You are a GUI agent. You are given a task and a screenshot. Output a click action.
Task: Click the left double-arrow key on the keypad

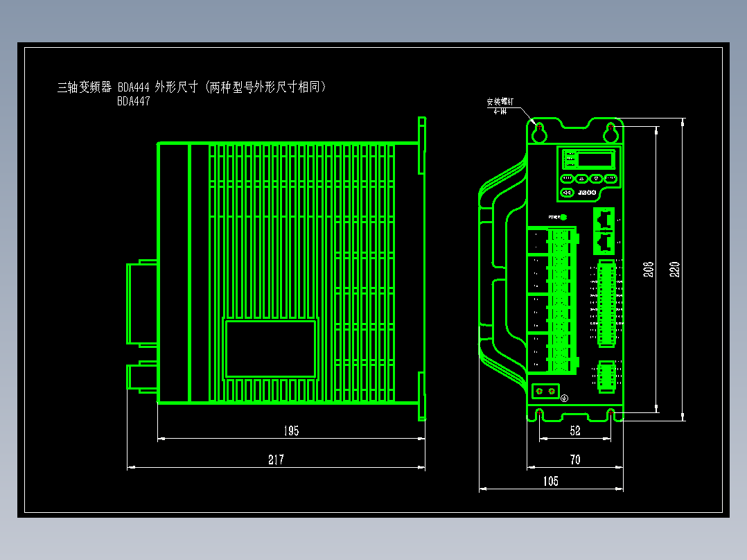coord(566,193)
